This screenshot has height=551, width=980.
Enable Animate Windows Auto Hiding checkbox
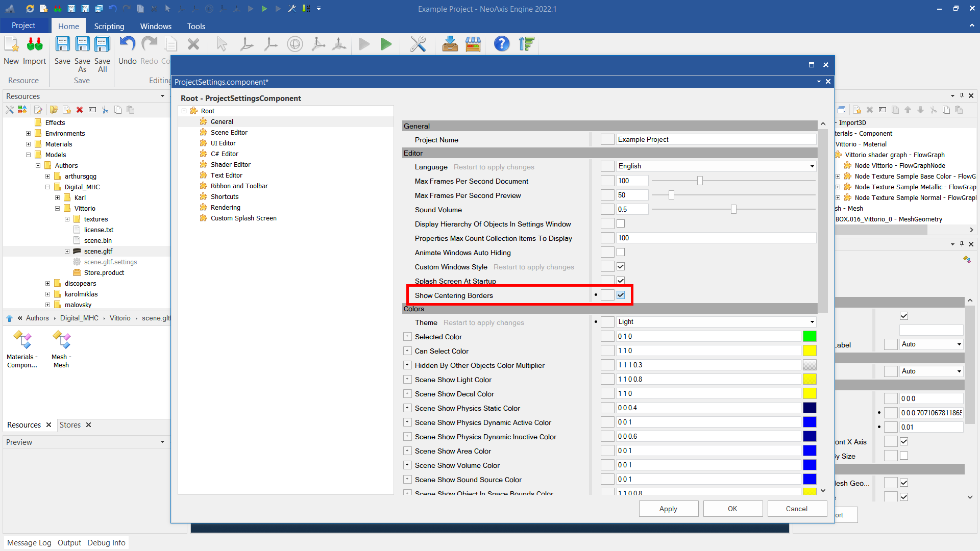click(x=621, y=252)
